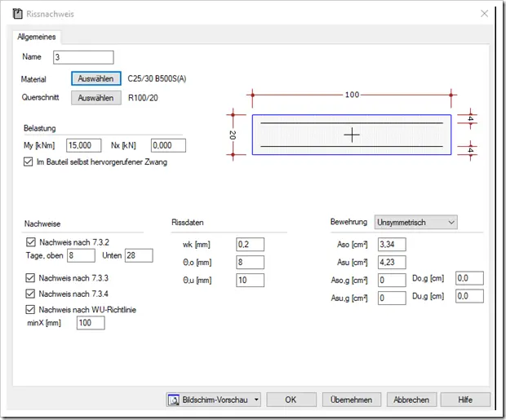Screen dimensions: 506x420
Task: Click the Querschnitt Auswählen button
Action: (x=96, y=98)
